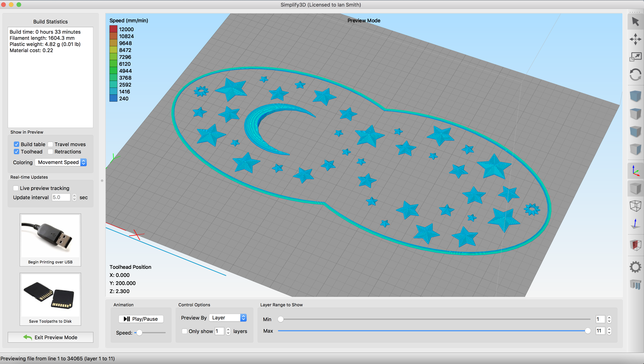Open the cross section view tool
This screenshot has height=364, width=644.
(635, 245)
